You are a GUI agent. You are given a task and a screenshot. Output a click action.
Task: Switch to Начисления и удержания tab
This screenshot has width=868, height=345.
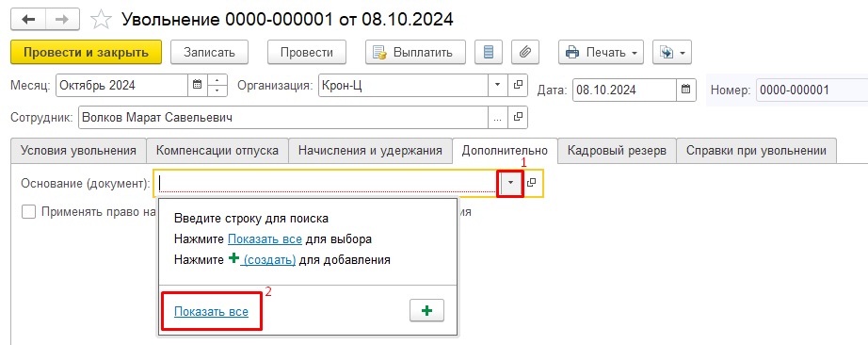click(370, 150)
